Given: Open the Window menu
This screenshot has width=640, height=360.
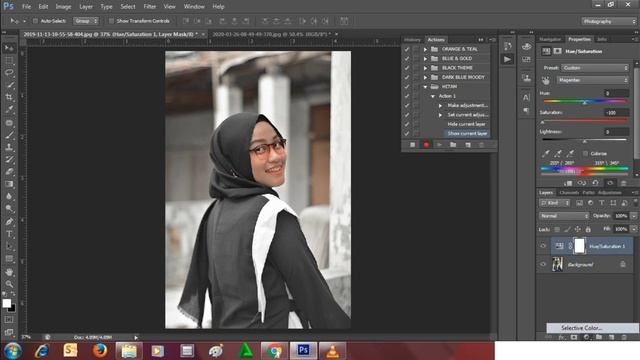Looking at the screenshot, I should click(194, 7).
